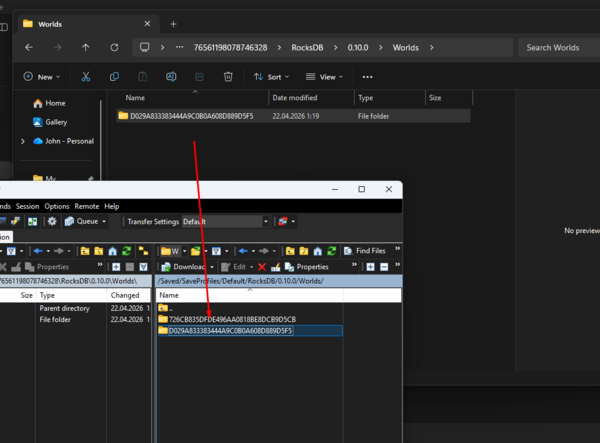The height and width of the screenshot is (443, 600).
Task: Open the View dropdown in Explorer
Action: pyautogui.click(x=325, y=76)
